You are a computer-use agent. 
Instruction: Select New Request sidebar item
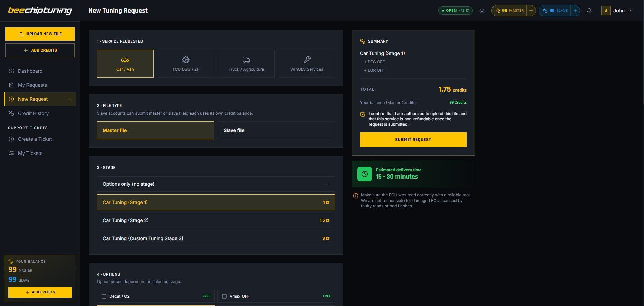pos(40,99)
